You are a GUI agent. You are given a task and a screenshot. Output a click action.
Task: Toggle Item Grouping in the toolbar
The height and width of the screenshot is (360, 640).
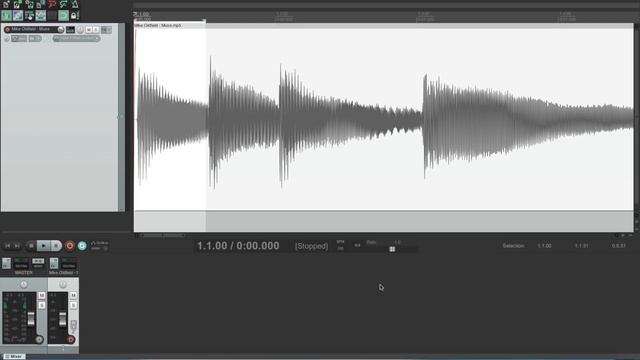(x=18, y=16)
